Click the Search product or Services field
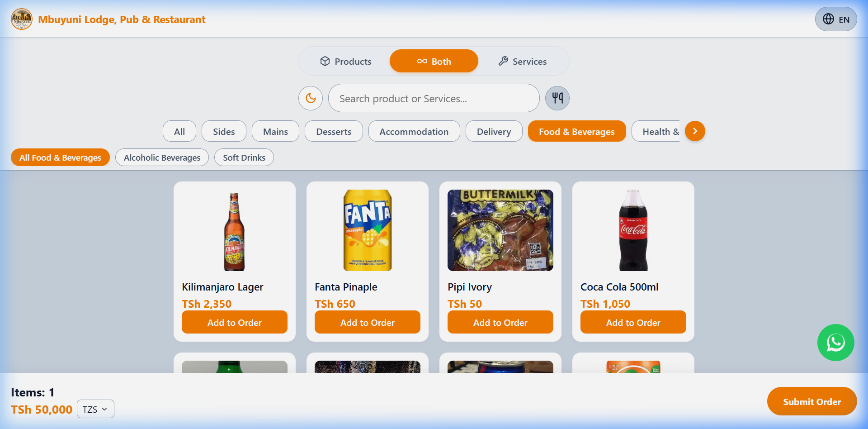 coord(434,98)
